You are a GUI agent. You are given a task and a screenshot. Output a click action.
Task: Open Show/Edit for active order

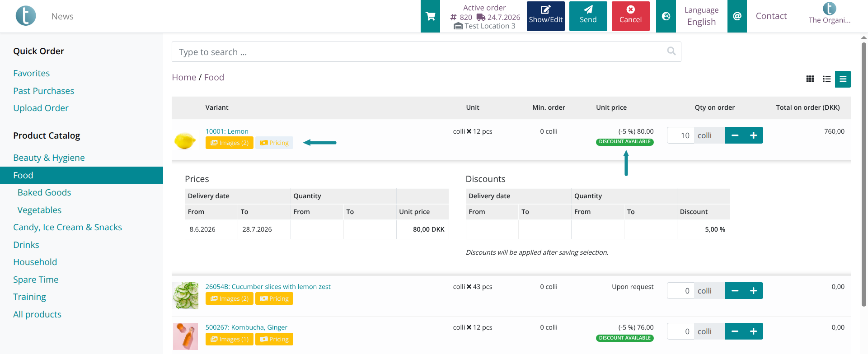click(x=545, y=16)
